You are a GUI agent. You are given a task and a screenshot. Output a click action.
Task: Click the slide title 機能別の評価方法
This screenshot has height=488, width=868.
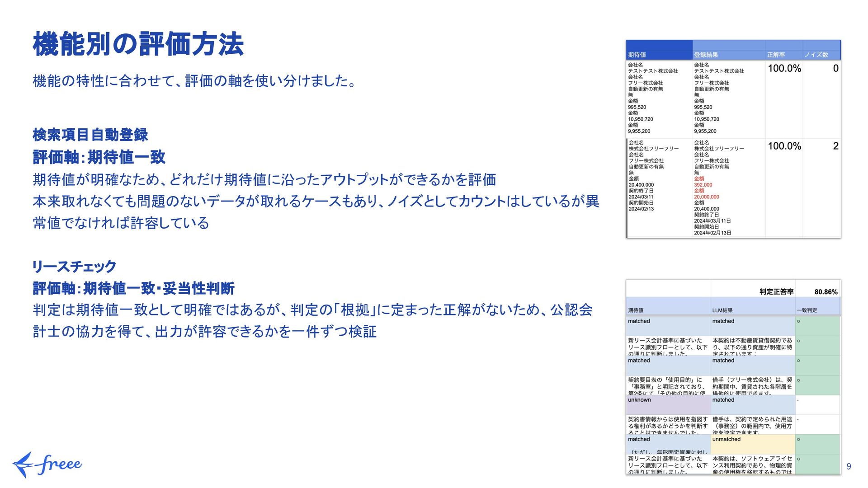138,44
